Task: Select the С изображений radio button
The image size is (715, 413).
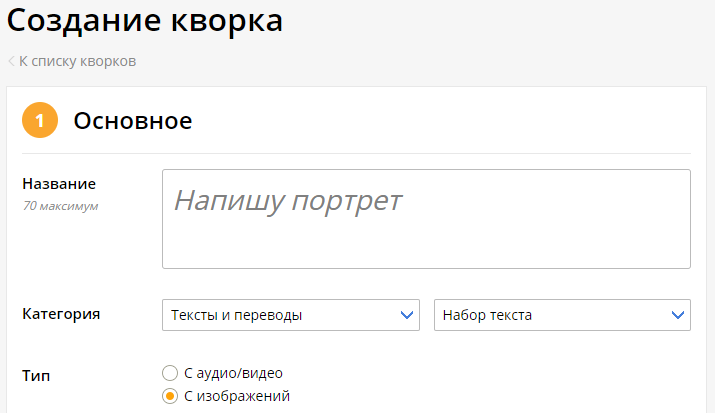Action: click(x=170, y=396)
